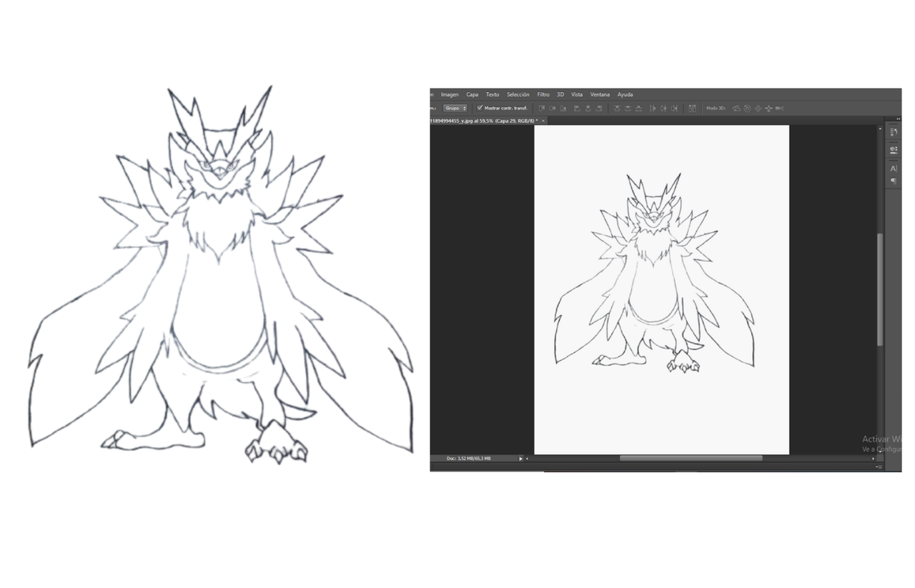The height and width of the screenshot is (588, 915).
Task: Click the Doc: 3,52 MB/65,3 MB status text
Action: click(469, 458)
